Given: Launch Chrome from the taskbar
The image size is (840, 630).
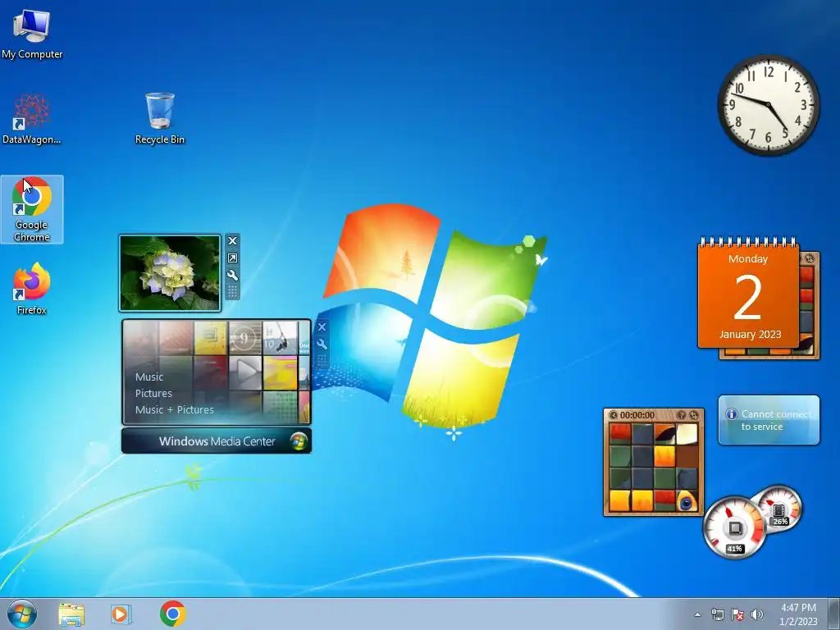Looking at the screenshot, I should [x=172, y=614].
